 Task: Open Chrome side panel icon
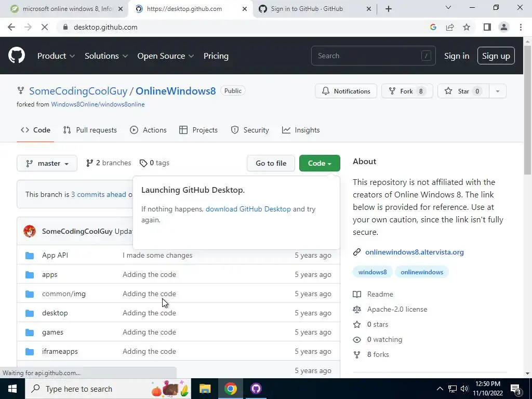[x=487, y=27]
